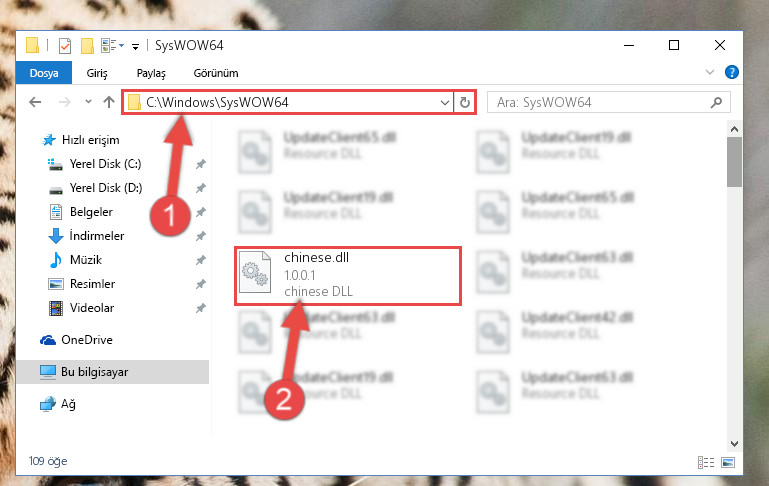This screenshot has height=486, width=769.
Task: Open the Dosya tab
Action: coord(44,73)
